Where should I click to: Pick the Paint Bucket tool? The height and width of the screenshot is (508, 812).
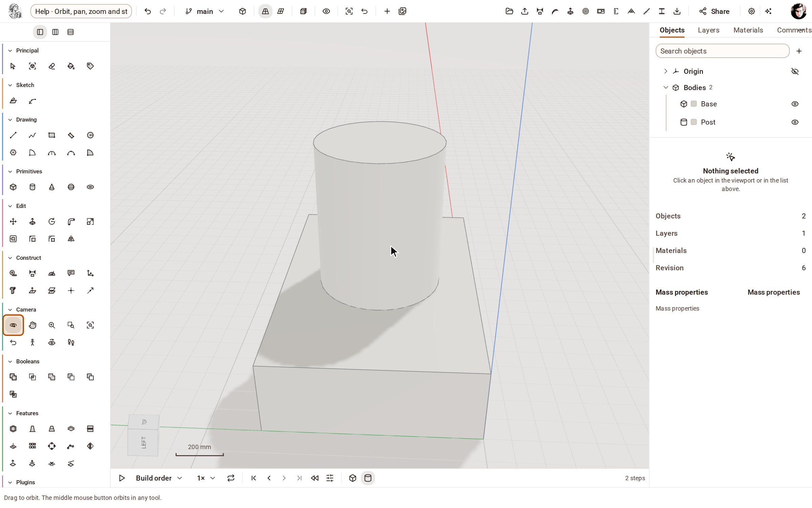coord(71,66)
